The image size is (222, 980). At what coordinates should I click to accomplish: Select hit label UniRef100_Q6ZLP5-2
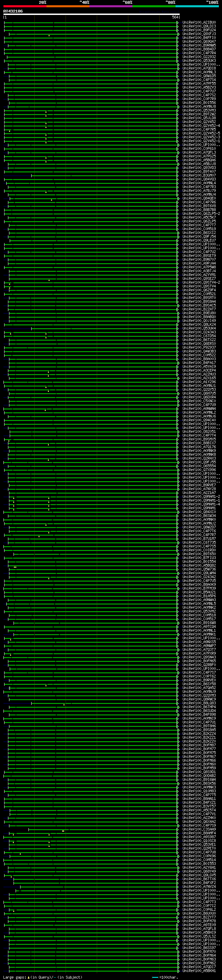(x=201, y=213)
